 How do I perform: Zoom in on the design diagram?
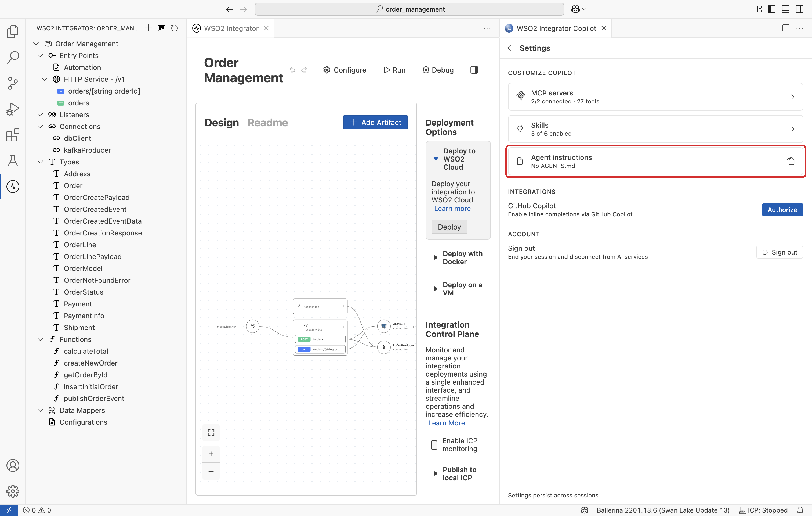pos(211,454)
